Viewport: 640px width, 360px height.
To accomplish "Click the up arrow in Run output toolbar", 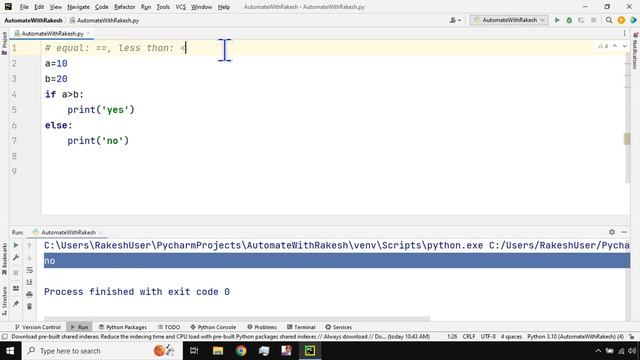I will coord(29,245).
